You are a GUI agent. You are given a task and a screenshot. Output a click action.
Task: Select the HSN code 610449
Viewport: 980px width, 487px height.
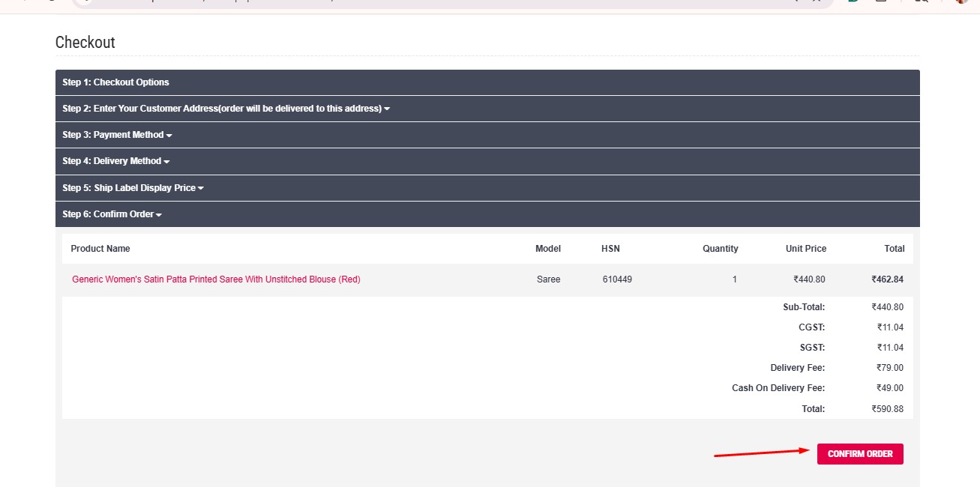(617, 279)
